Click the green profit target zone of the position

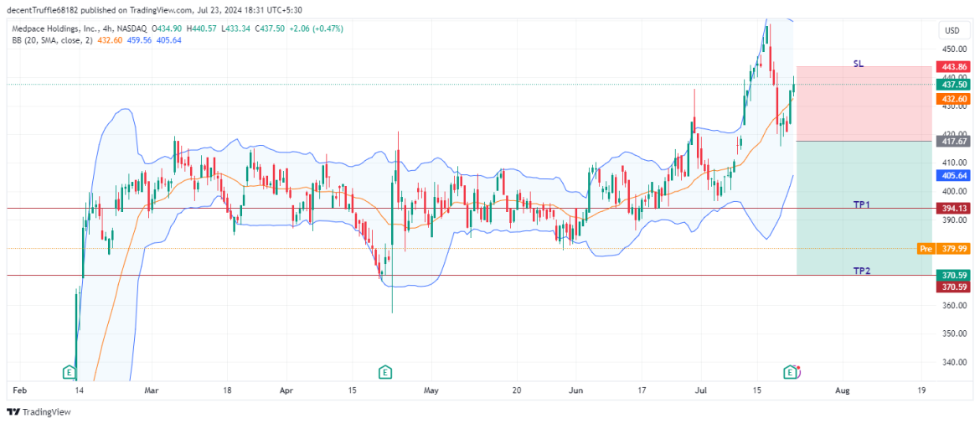[863, 235]
